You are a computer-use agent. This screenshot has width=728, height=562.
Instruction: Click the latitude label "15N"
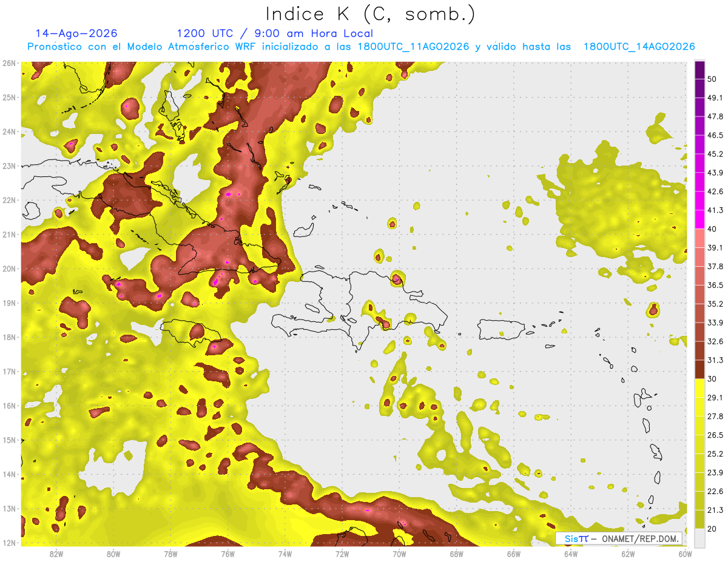pyautogui.click(x=8, y=440)
